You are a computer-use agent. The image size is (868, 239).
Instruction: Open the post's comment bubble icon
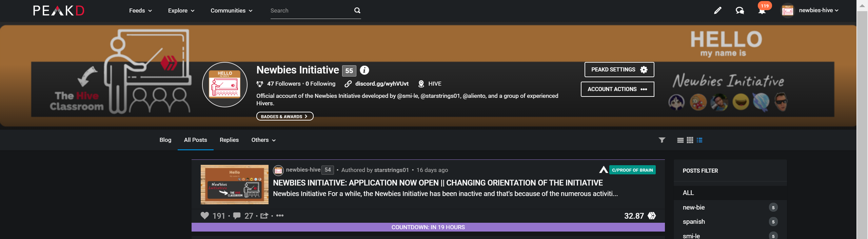[x=237, y=216]
